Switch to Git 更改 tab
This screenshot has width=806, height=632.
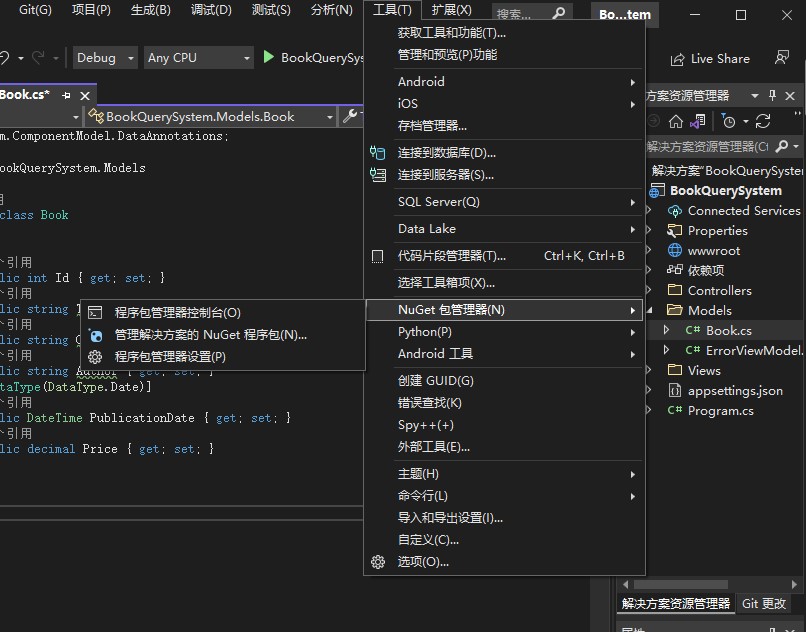tap(764, 604)
